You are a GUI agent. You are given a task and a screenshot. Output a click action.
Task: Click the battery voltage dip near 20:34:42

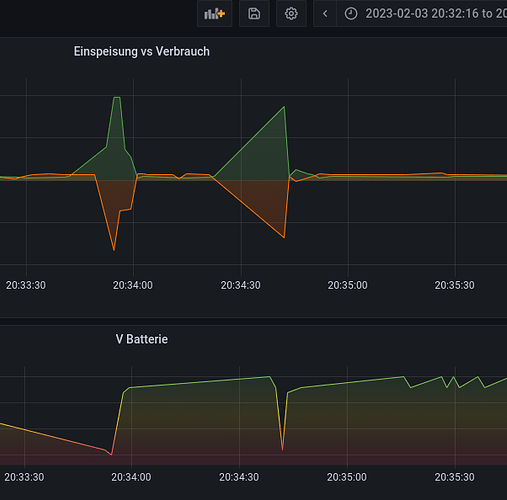[x=283, y=450]
